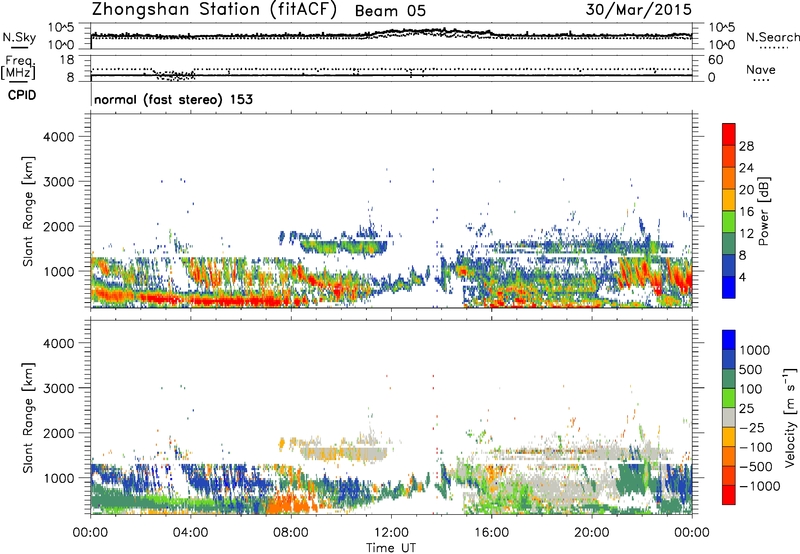Viewport: 800px width, 554px height.
Task: Click the gray segment of Velocity colorbar
Action: (x=729, y=418)
